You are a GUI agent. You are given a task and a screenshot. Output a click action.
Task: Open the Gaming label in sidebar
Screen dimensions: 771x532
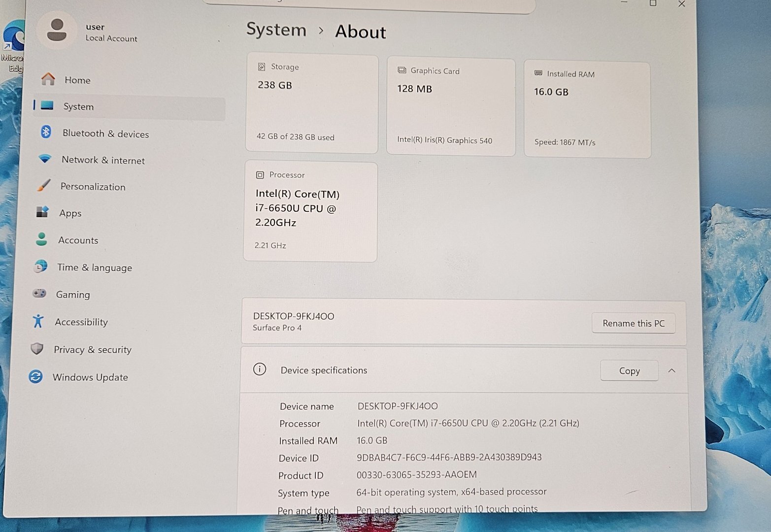(73, 295)
